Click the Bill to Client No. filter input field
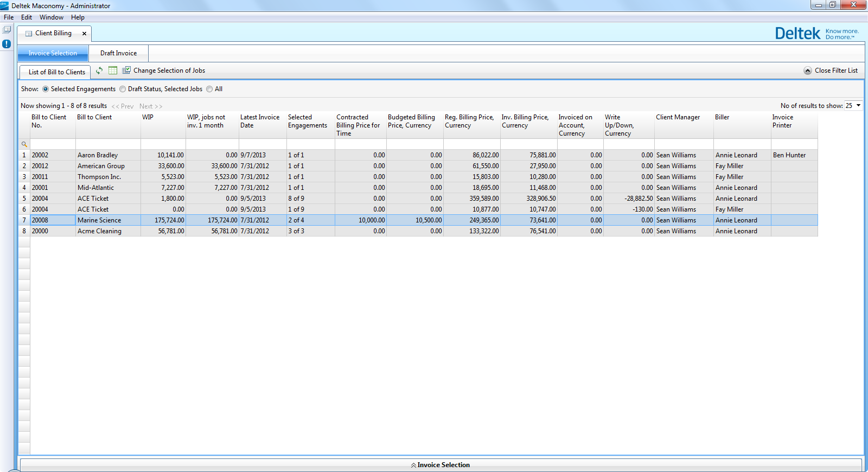The width and height of the screenshot is (868, 472). pos(53,144)
